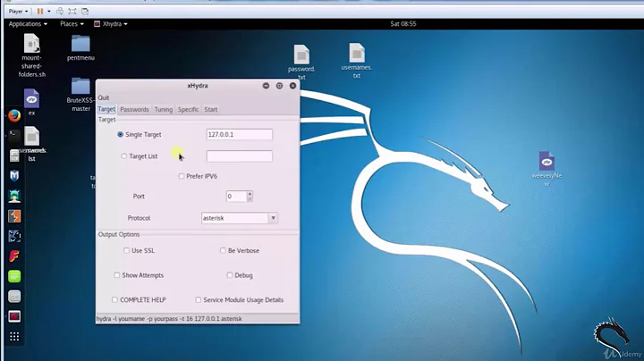
Task: Open the Places menu
Action: 72,24
